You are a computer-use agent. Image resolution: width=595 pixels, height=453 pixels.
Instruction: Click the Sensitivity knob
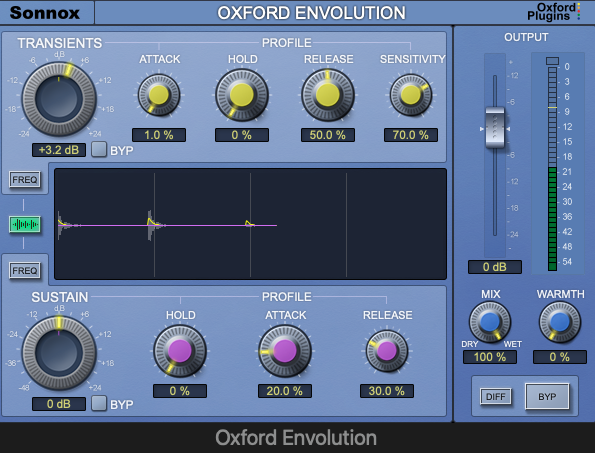(411, 95)
